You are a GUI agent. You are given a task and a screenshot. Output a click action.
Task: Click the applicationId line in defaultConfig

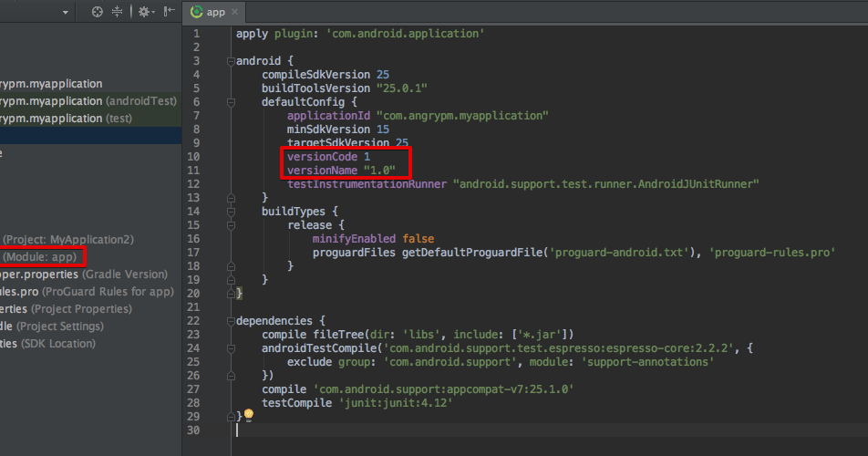coord(418,116)
